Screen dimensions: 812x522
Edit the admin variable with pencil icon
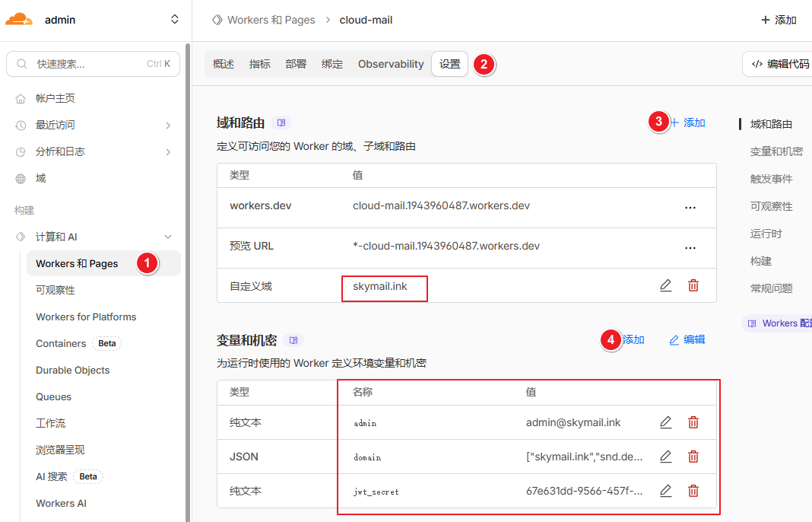coord(665,422)
